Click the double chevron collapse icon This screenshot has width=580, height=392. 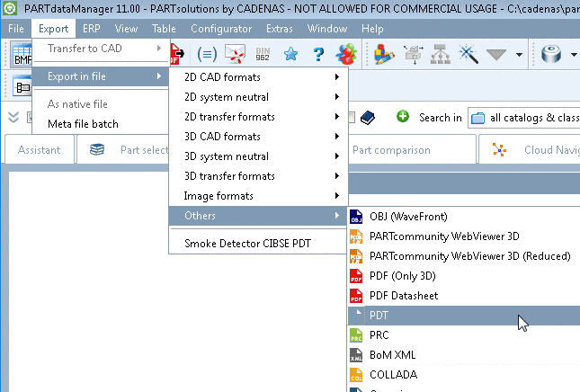point(13,118)
